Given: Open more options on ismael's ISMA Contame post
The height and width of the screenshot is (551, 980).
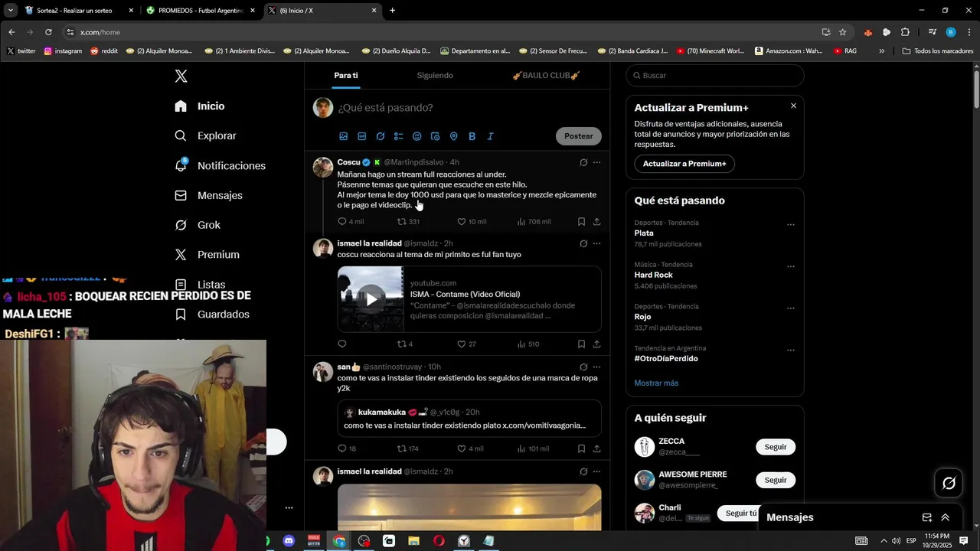Looking at the screenshot, I should 596,243.
